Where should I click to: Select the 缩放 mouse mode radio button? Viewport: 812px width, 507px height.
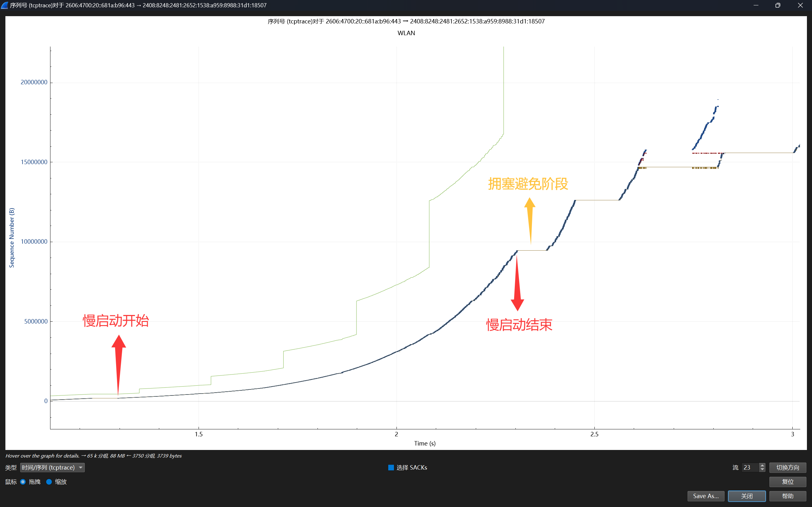[x=49, y=482]
